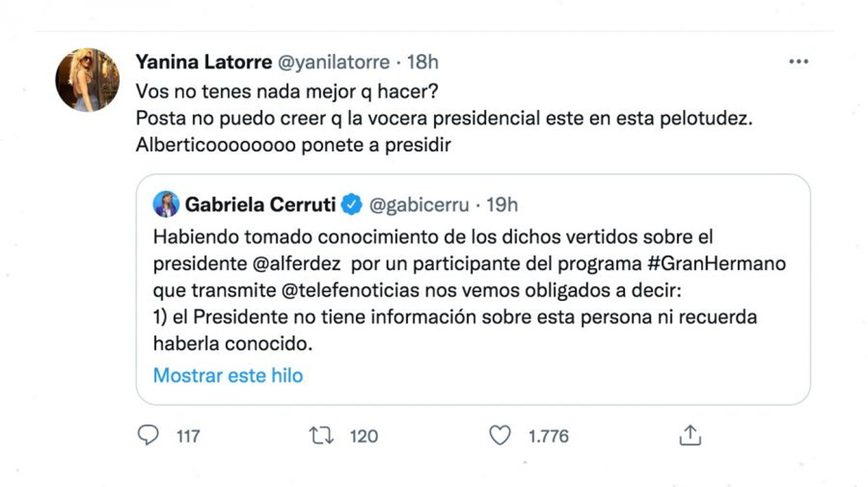Open Gabriela Cerruti's profile picture
Viewport: 868px width, 487px height.
pos(166,204)
